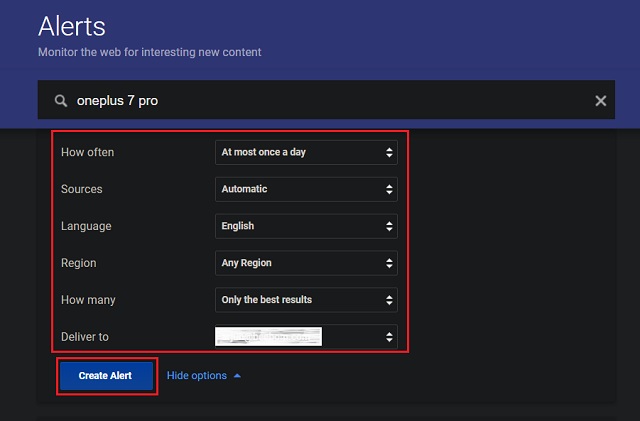
Task: Click the Alerts page heading
Action: click(72, 27)
